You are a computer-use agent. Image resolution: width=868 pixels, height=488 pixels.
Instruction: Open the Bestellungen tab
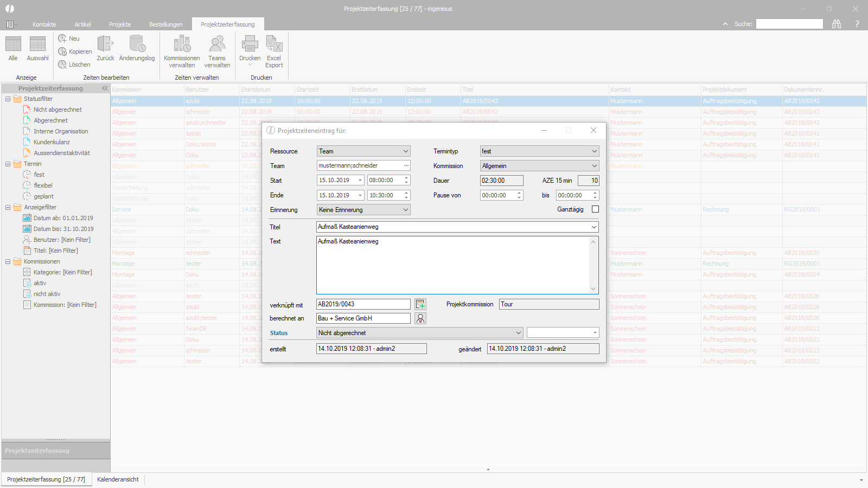(166, 24)
